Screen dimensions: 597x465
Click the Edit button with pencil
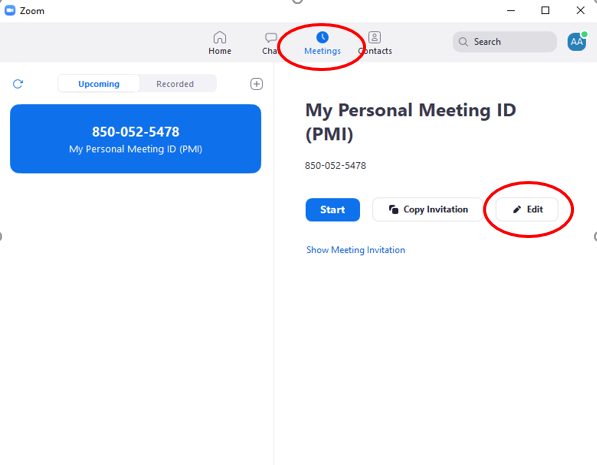pyautogui.click(x=527, y=209)
